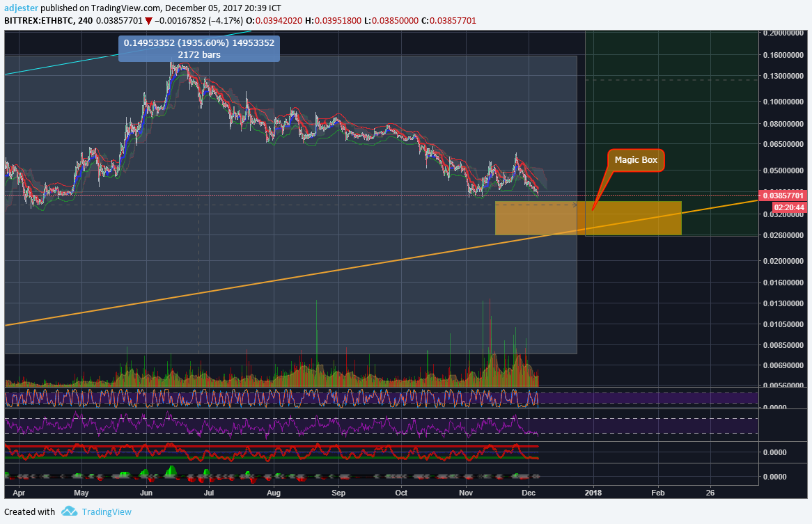Click the Sep label on time axis

click(x=338, y=493)
